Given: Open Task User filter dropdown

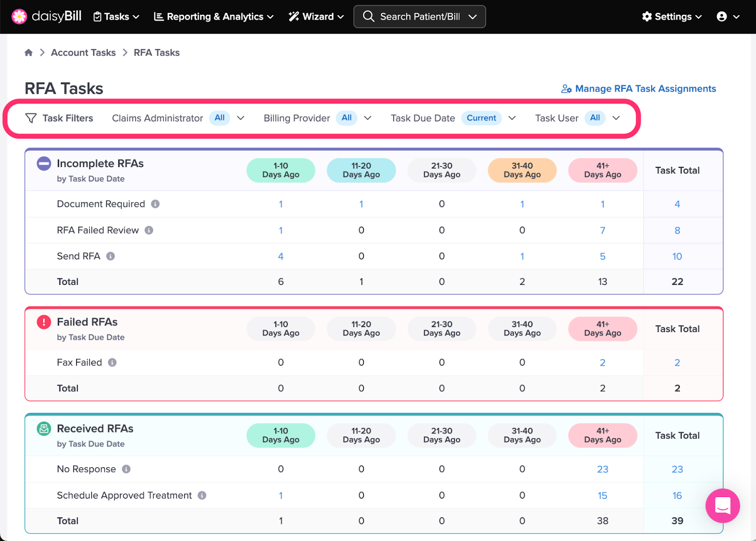Looking at the screenshot, I should pos(616,118).
